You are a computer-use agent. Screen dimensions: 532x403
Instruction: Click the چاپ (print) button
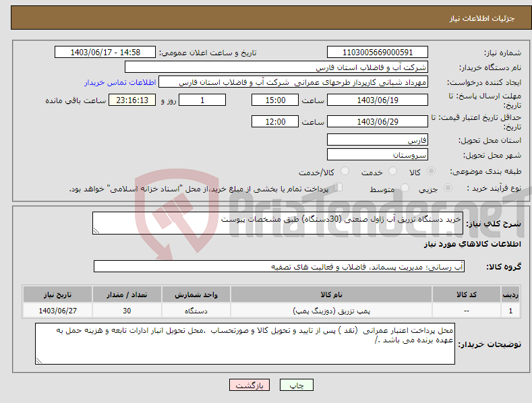coord(296,385)
